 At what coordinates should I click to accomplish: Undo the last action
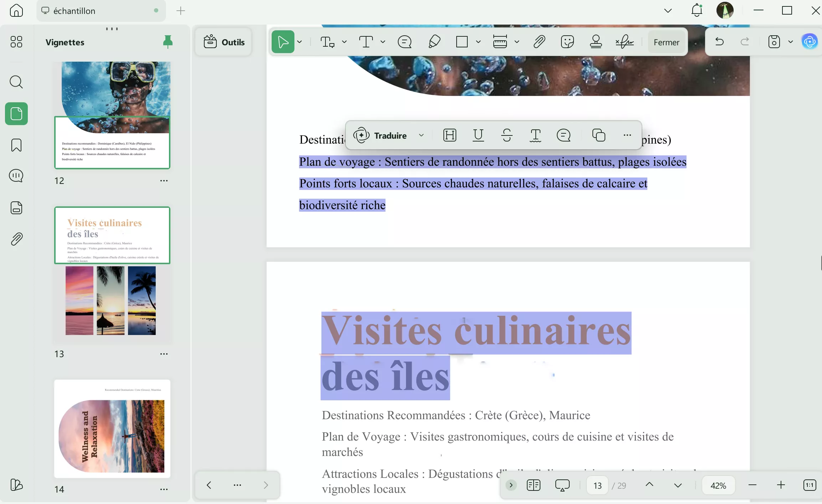coord(719,41)
